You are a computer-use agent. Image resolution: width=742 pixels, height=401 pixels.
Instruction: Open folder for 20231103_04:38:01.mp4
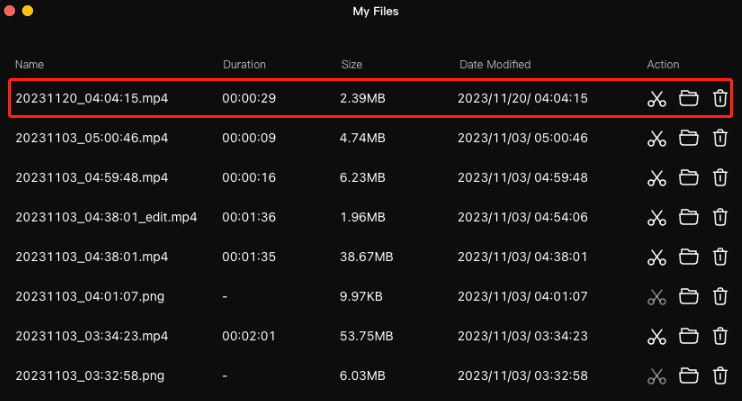pos(688,257)
